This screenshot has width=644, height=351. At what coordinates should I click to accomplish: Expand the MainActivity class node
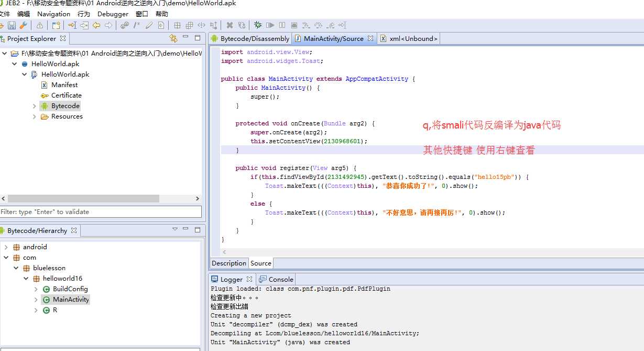[x=36, y=300]
